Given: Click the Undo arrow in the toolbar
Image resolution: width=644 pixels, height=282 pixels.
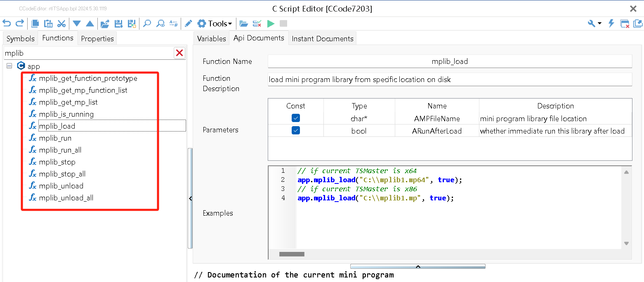Looking at the screenshot, I should pyautogui.click(x=7, y=23).
